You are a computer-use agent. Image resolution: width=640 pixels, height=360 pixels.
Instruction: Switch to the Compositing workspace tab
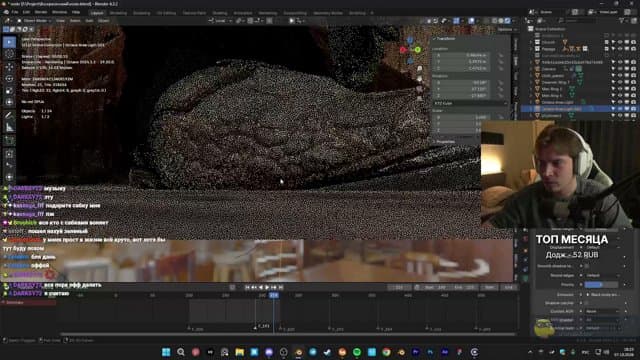[x=295, y=13]
